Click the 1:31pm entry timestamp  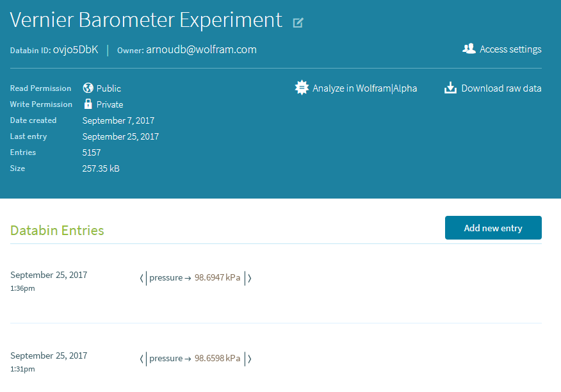pyautogui.click(x=22, y=369)
